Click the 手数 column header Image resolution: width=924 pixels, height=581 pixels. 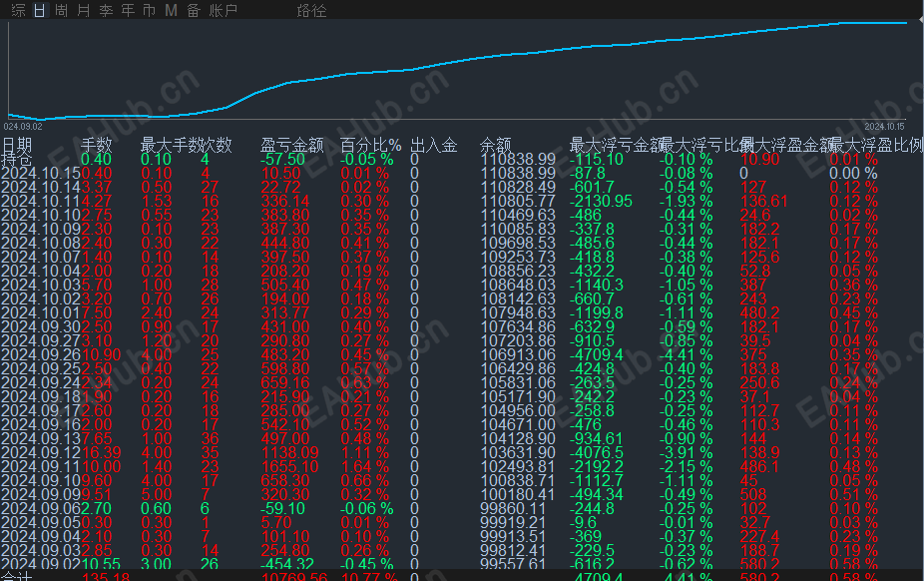[97, 145]
